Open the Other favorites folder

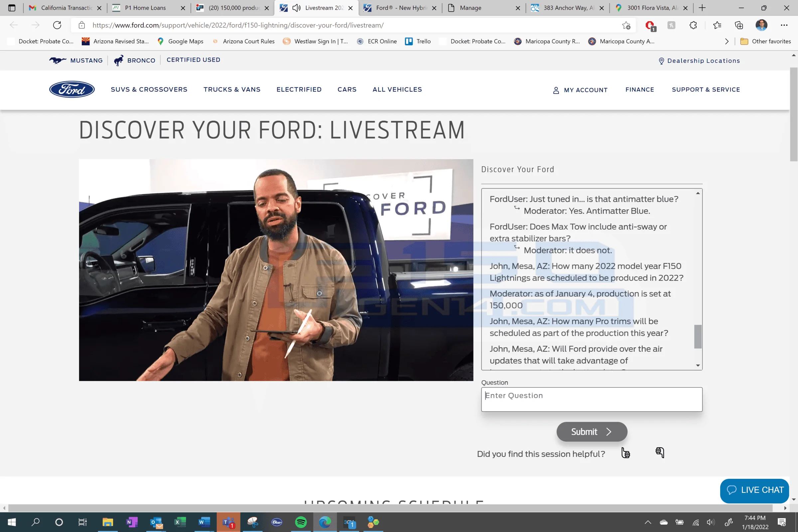click(x=765, y=41)
